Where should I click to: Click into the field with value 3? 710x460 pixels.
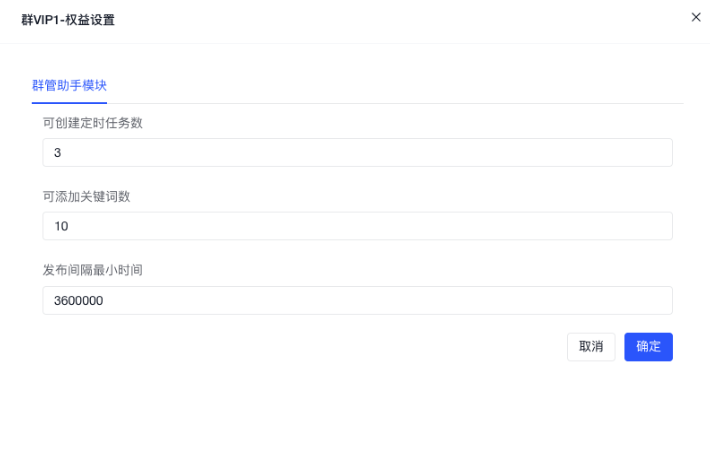pyautogui.click(x=357, y=153)
